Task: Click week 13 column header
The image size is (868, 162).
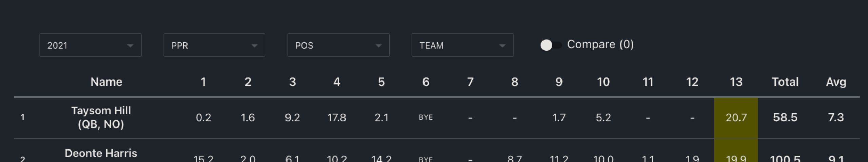Action: (736, 82)
